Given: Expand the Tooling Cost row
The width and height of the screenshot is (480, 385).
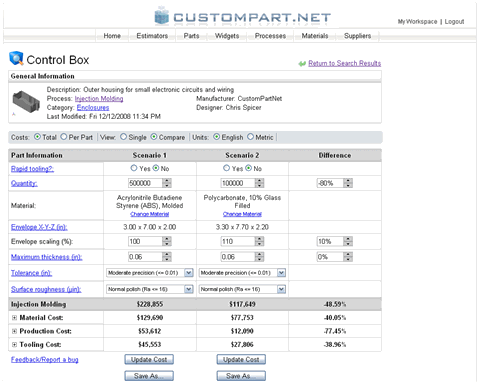Looking at the screenshot, I should (x=14, y=344).
